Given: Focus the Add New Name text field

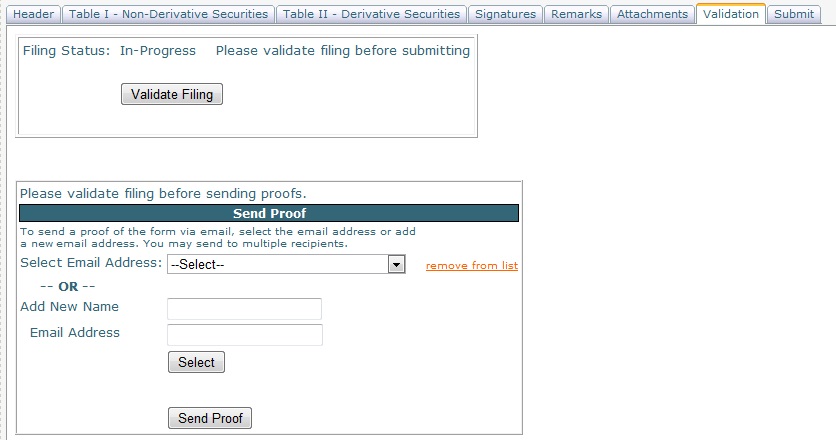Looking at the screenshot, I should coord(244,308).
